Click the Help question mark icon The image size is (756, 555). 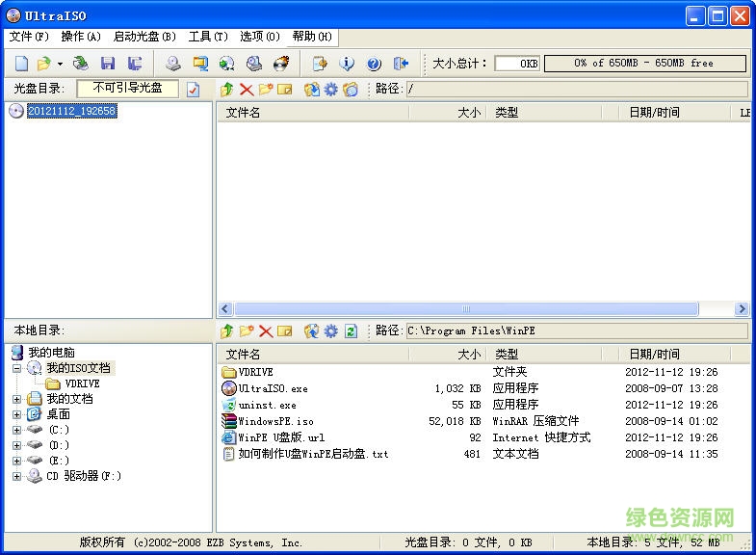pos(374,64)
